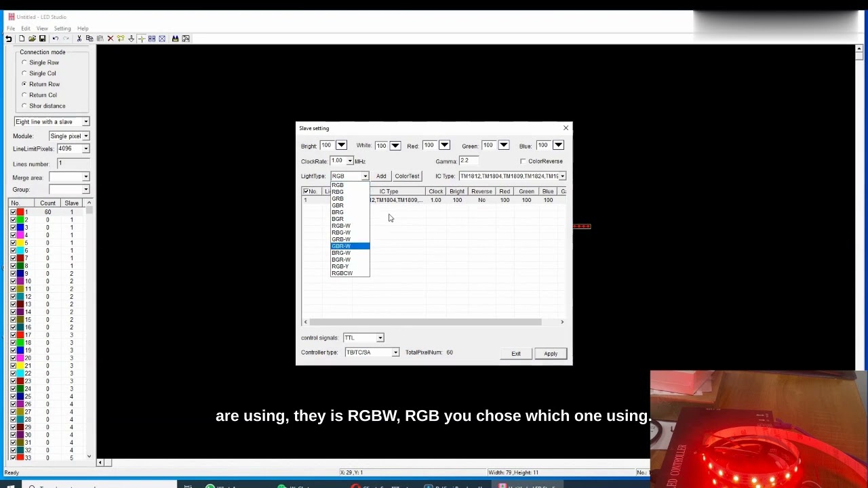The height and width of the screenshot is (488, 868).
Task: Click the blue color swatch for line 3
Action: click(x=20, y=228)
